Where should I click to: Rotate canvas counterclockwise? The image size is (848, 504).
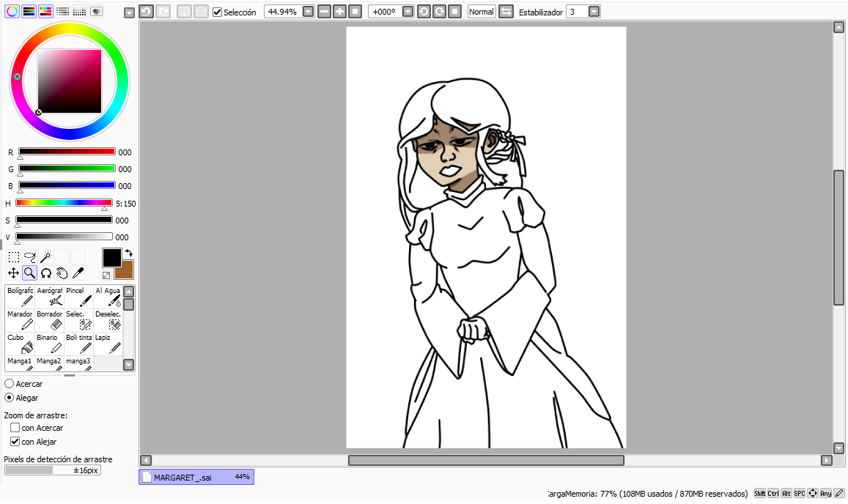coord(424,12)
